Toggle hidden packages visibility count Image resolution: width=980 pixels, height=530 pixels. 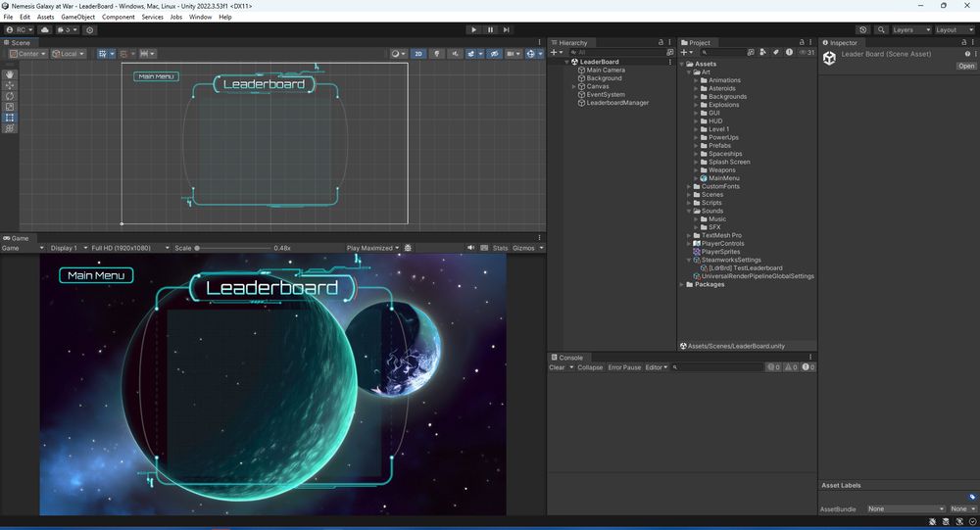click(808, 53)
